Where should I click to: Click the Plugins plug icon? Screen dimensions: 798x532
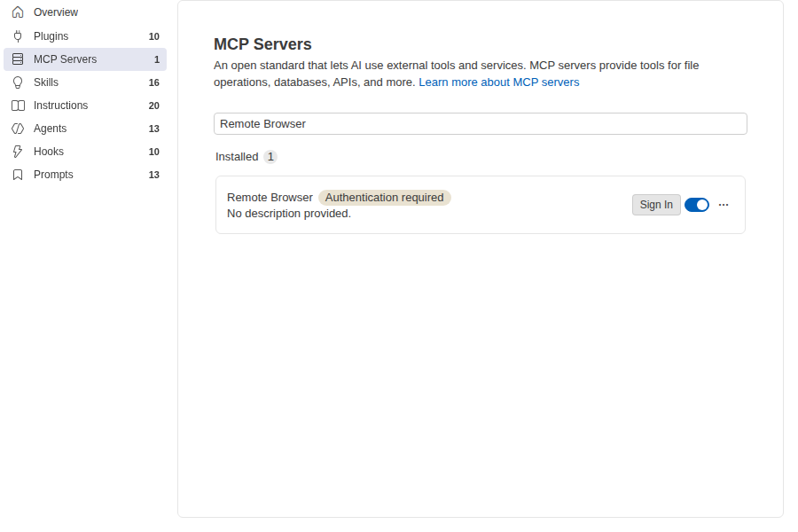pos(18,36)
